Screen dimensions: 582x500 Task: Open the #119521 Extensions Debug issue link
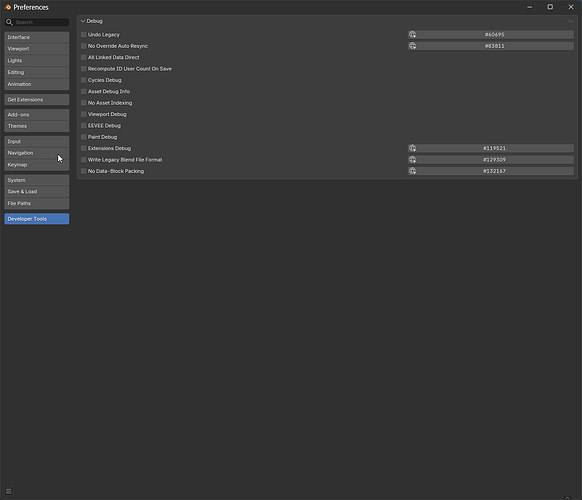491,148
